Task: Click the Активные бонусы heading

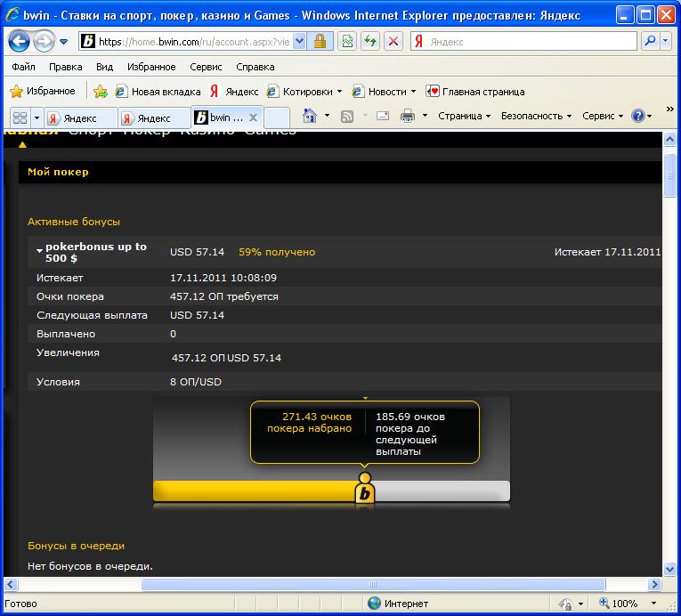Action: click(74, 222)
